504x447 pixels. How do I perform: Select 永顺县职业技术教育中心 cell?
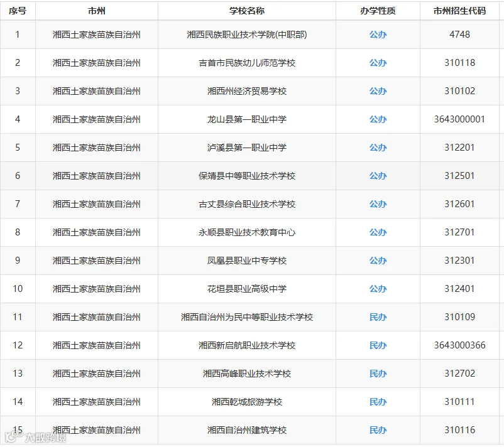[247, 232]
